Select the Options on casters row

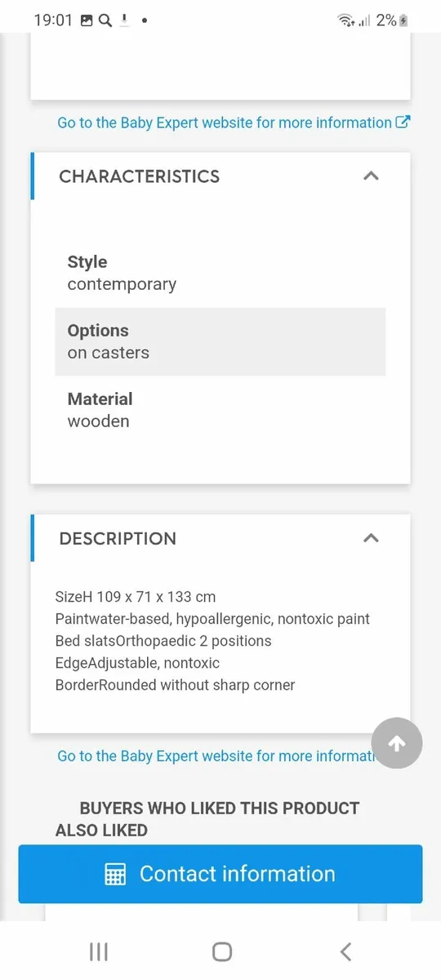pyautogui.click(x=220, y=341)
